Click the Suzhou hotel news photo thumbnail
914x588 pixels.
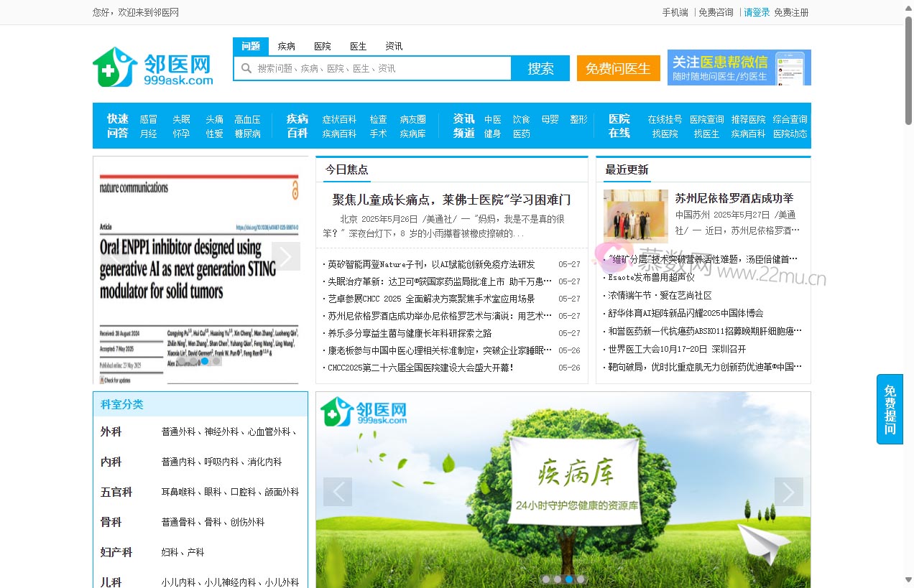point(635,215)
